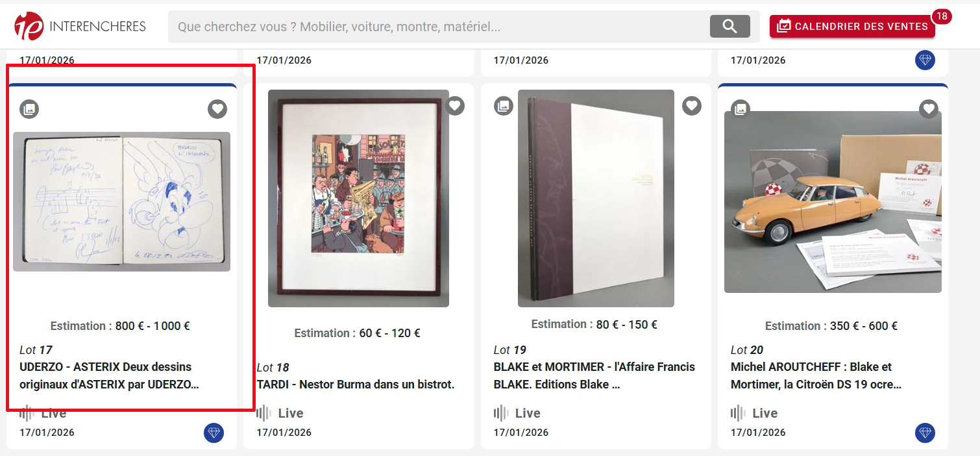Open Lot 19 Blake et Mortimer title link
The height and width of the screenshot is (456, 980).
[x=594, y=375]
